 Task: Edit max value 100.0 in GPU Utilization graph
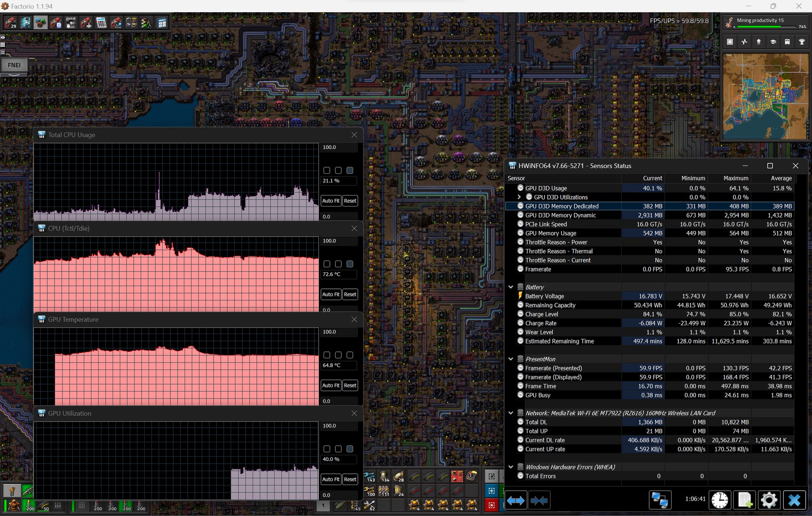point(340,426)
